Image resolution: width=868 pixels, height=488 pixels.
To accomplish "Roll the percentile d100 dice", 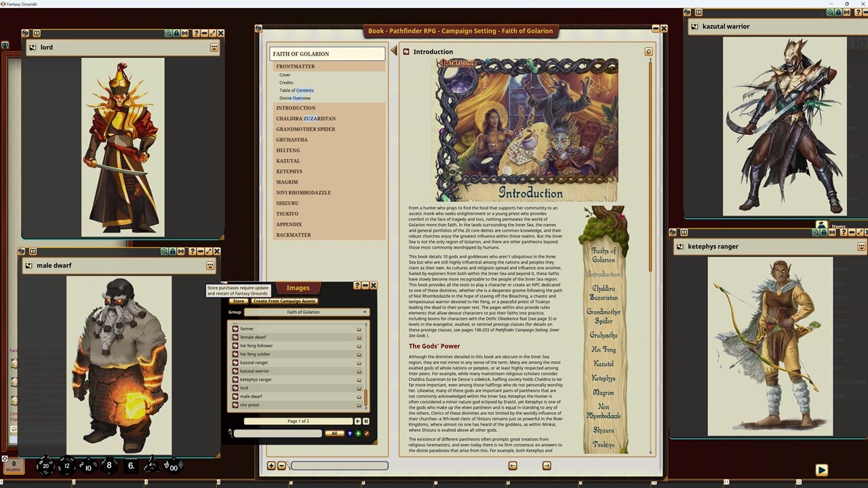I will [x=174, y=467].
